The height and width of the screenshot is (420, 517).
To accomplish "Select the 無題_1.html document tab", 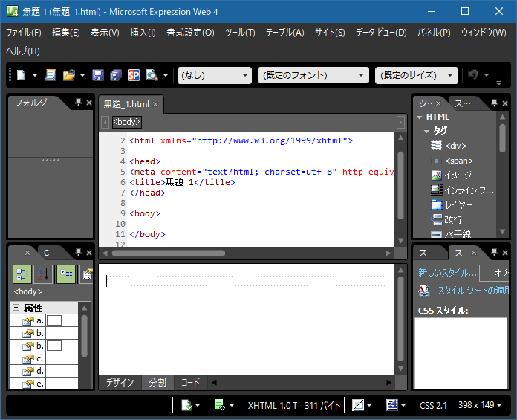I will point(126,104).
